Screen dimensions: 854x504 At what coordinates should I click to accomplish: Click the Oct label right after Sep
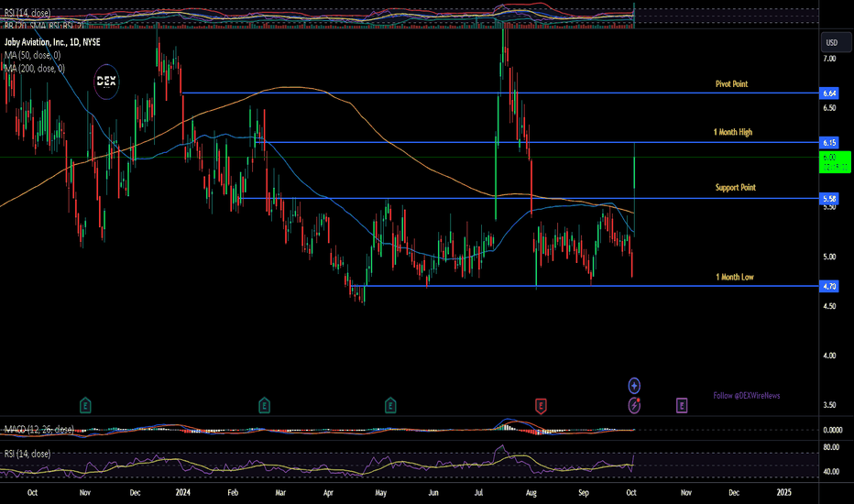coord(631,493)
